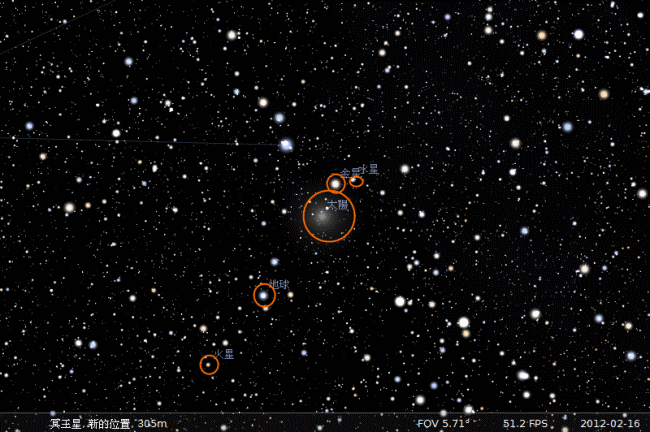Click the 太陽 text label
This screenshot has height=432, width=650.
(x=338, y=205)
